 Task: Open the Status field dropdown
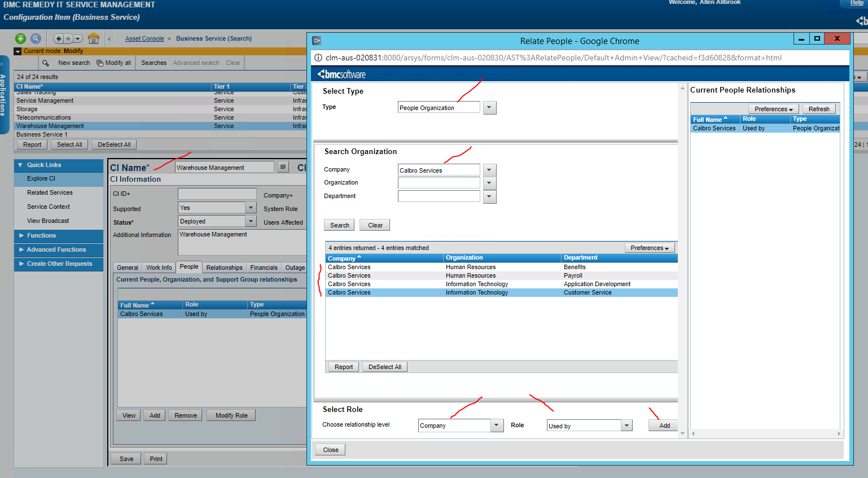[251, 221]
